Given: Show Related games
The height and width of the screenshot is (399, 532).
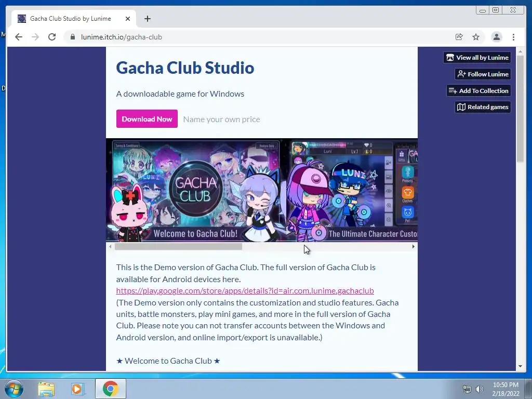Looking at the screenshot, I should click(483, 107).
